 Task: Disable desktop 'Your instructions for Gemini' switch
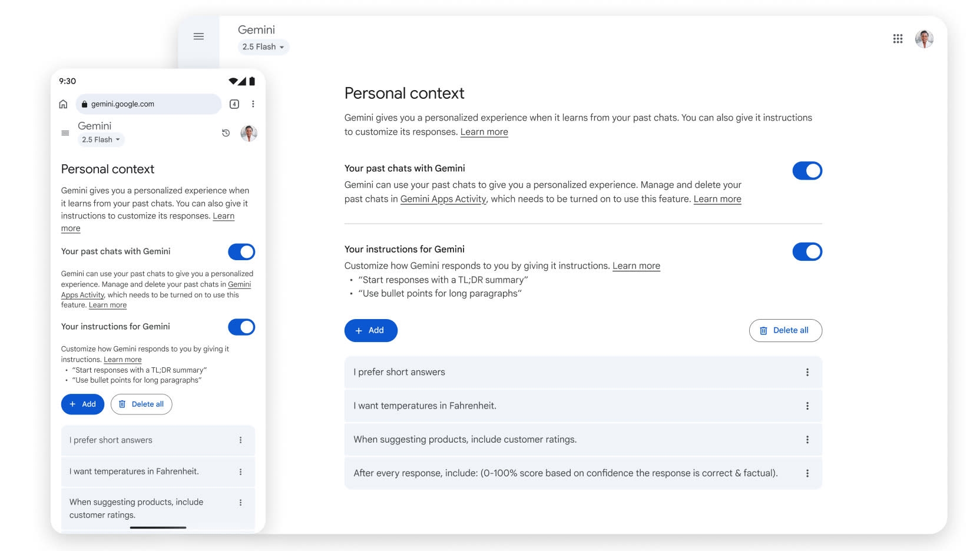pos(807,252)
